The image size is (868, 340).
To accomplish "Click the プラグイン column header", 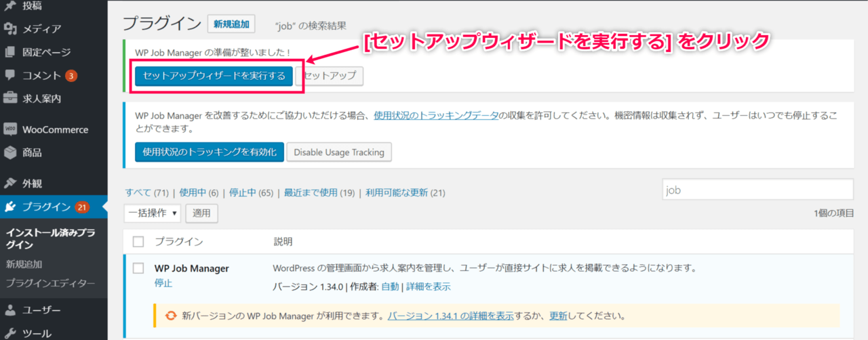I will (179, 242).
